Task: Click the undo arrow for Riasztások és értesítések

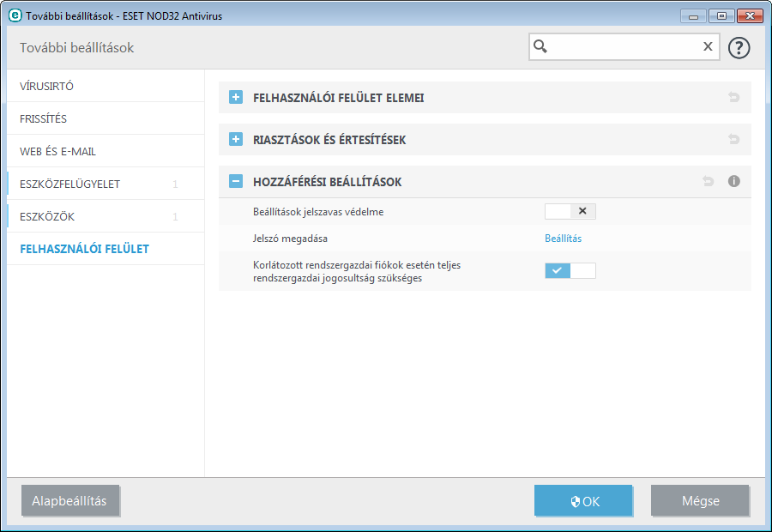Action: 733,139
